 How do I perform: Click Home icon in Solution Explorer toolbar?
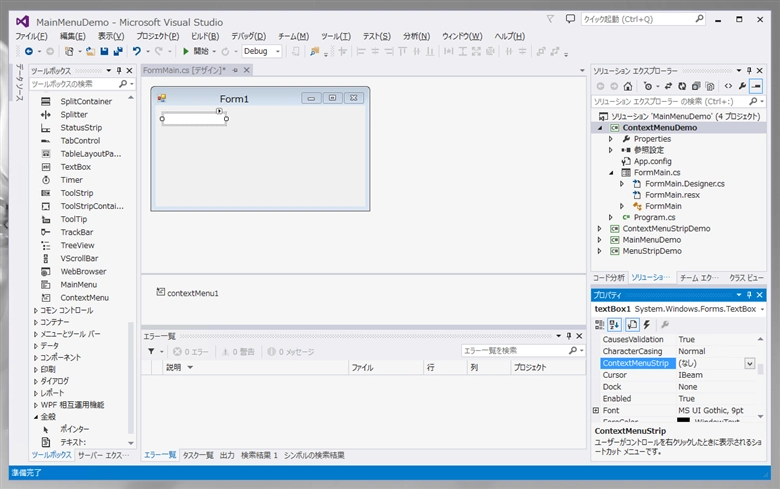pyautogui.click(x=628, y=86)
